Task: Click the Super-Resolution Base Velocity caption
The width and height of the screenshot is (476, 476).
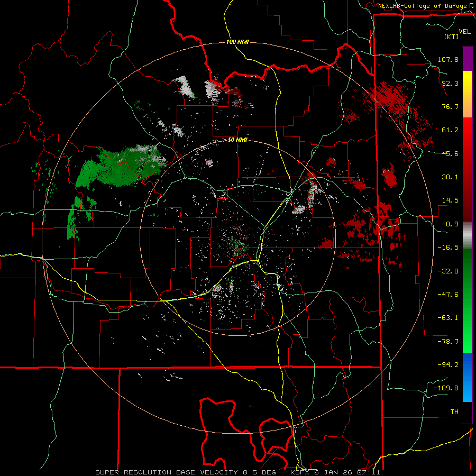Action: (237, 472)
